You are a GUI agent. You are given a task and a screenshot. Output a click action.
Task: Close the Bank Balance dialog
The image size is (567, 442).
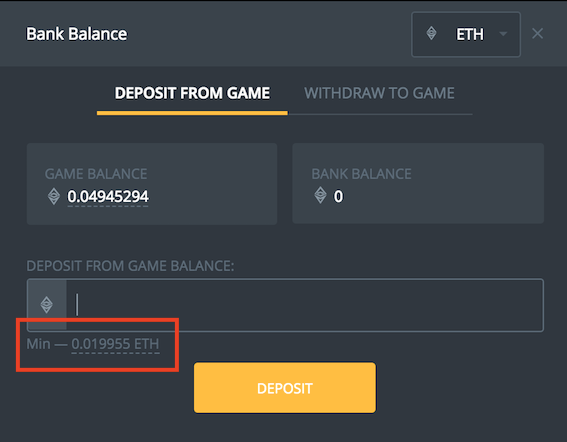537,34
